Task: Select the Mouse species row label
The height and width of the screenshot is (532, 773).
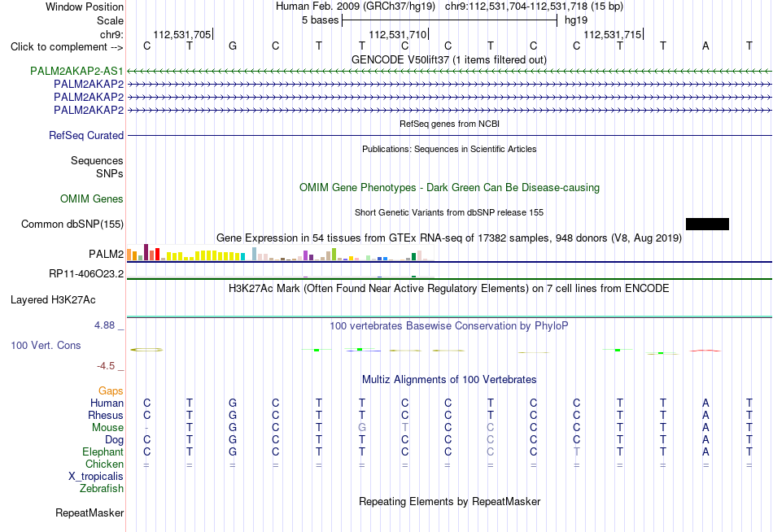Action: [x=107, y=428]
